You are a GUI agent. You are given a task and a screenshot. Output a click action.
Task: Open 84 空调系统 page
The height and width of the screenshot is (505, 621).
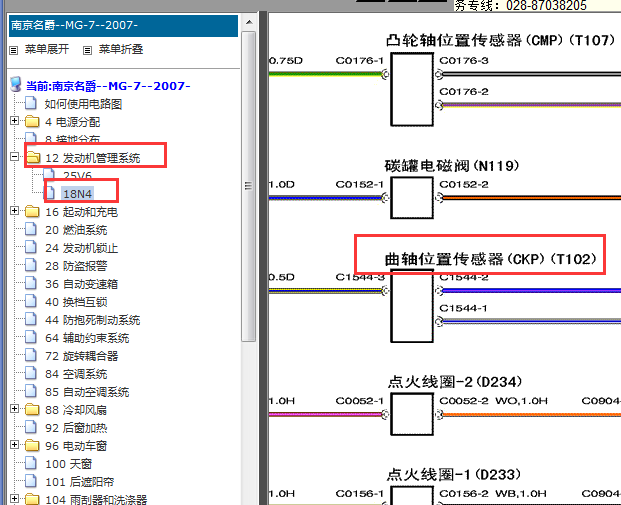pos(76,374)
